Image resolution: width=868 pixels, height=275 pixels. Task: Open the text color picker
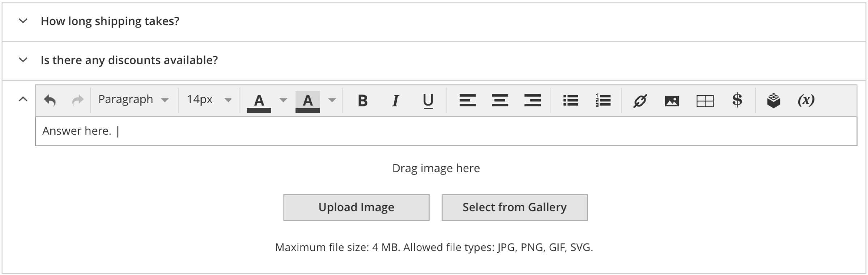[x=283, y=100]
